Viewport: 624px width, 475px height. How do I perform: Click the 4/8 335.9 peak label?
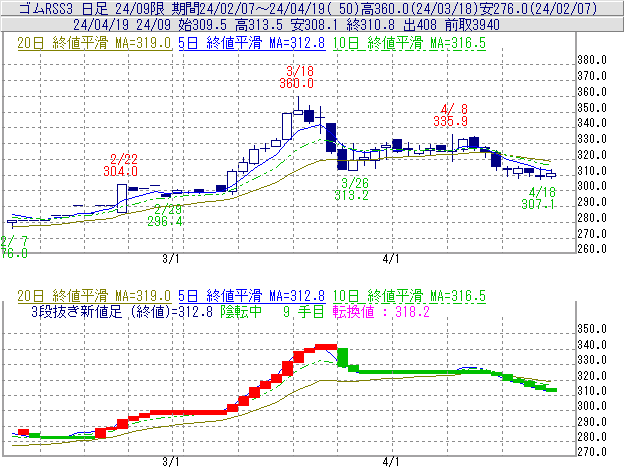(450, 115)
